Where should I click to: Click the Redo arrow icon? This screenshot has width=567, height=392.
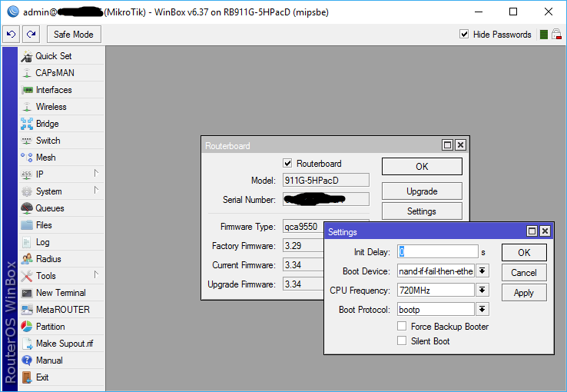click(31, 35)
